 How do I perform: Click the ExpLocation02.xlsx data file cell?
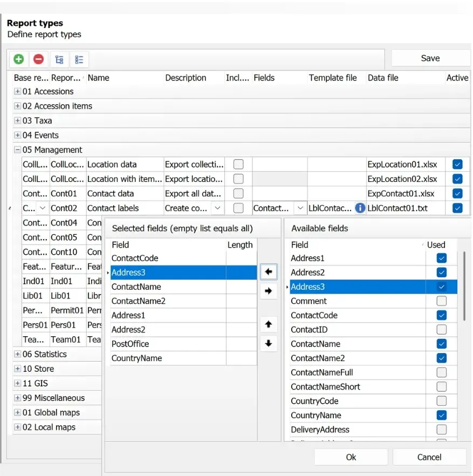click(406, 179)
